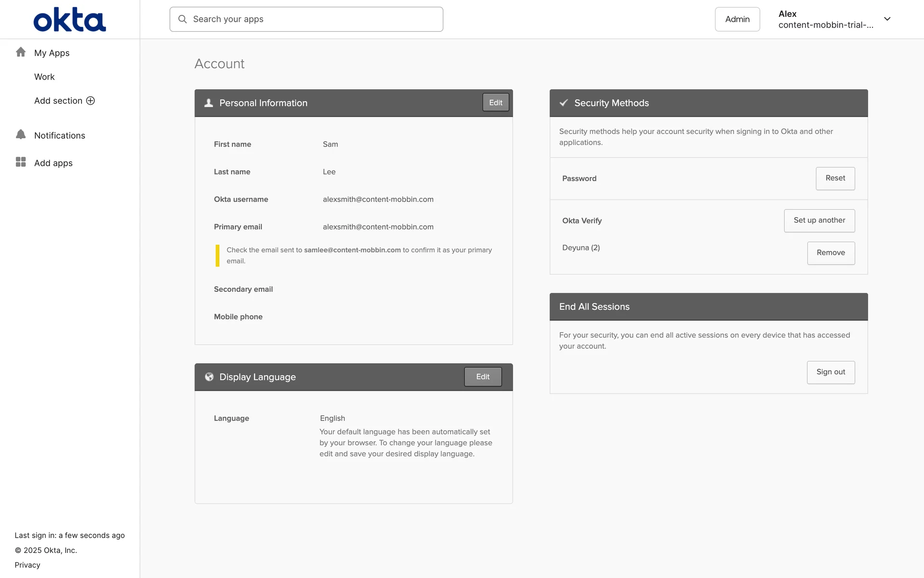Expand the Alex account dropdown chevron
This screenshot has width=924, height=578.
coord(887,19)
